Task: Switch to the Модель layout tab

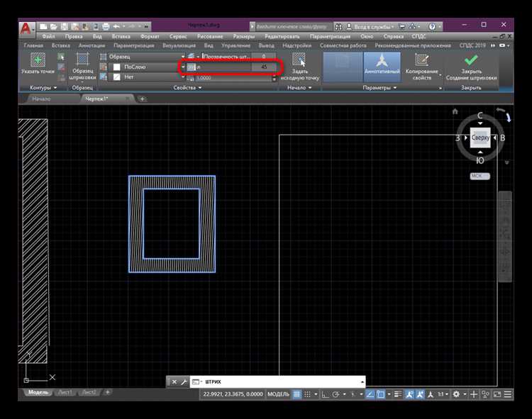Action: tap(38, 393)
